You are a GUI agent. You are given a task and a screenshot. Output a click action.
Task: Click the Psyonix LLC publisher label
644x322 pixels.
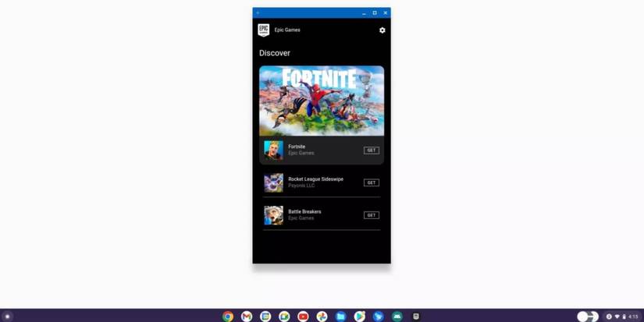(301, 186)
